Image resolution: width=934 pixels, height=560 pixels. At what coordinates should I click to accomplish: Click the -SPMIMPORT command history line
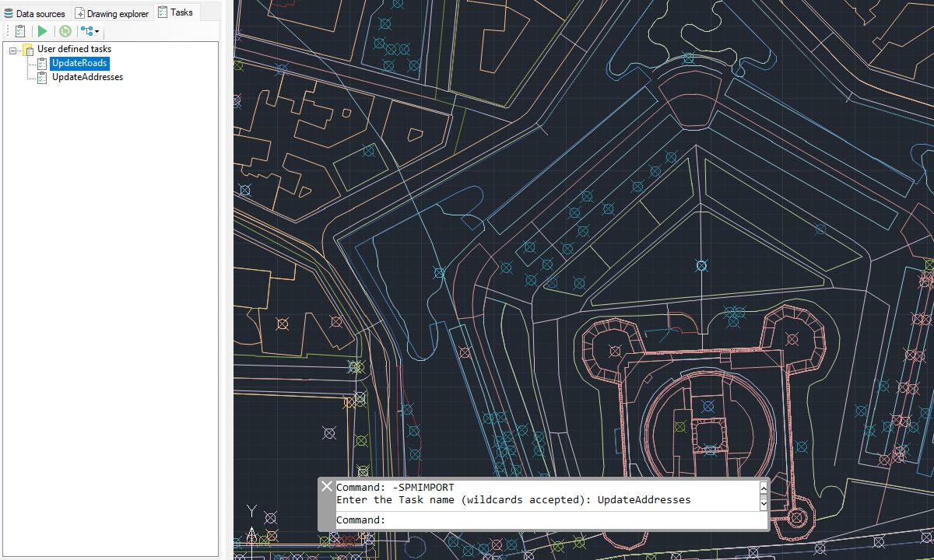click(395, 488)
